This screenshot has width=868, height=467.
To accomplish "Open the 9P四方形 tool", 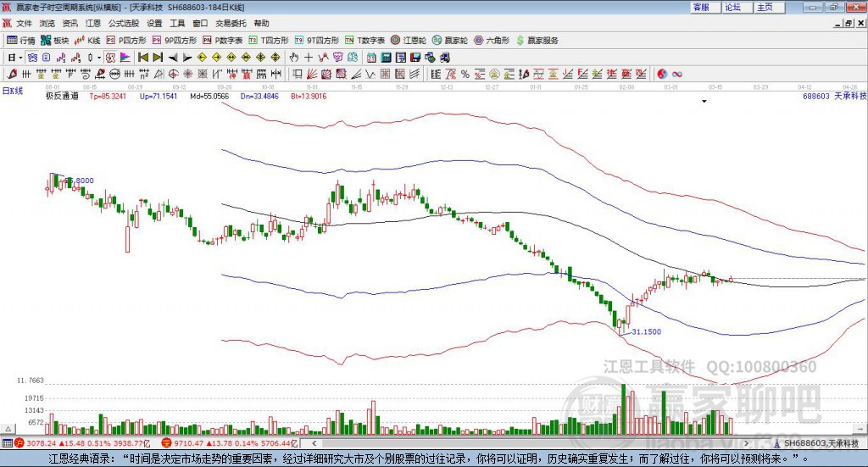I will click(x=175, y=41).
